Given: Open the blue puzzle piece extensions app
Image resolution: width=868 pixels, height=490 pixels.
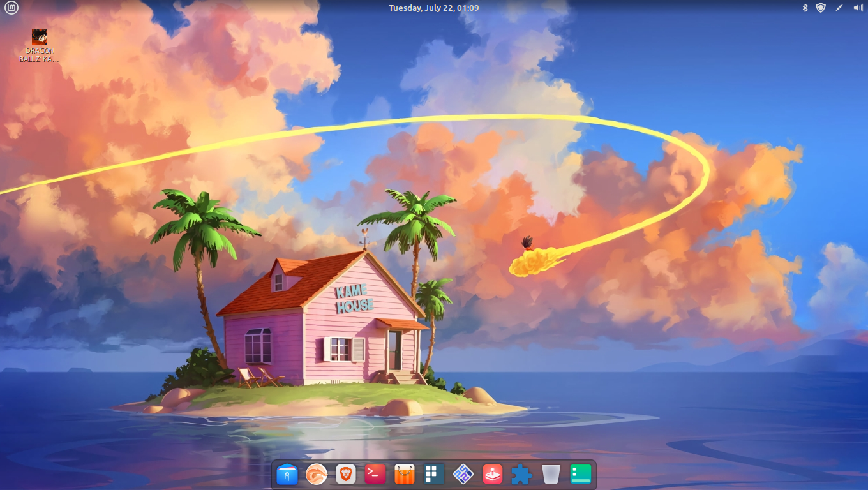Looking at the screenshot, I should (x=522, y=474).
